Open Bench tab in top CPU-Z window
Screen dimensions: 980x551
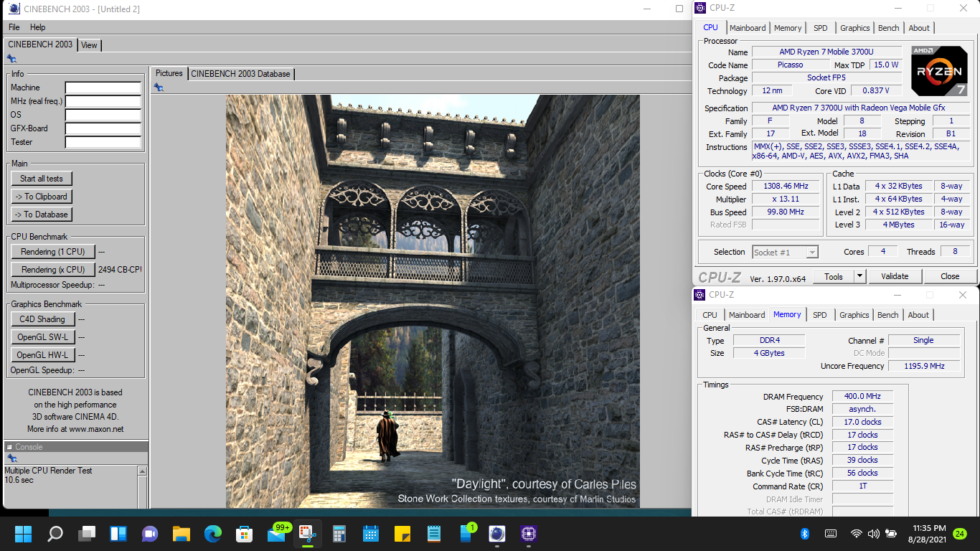[889, 28]
